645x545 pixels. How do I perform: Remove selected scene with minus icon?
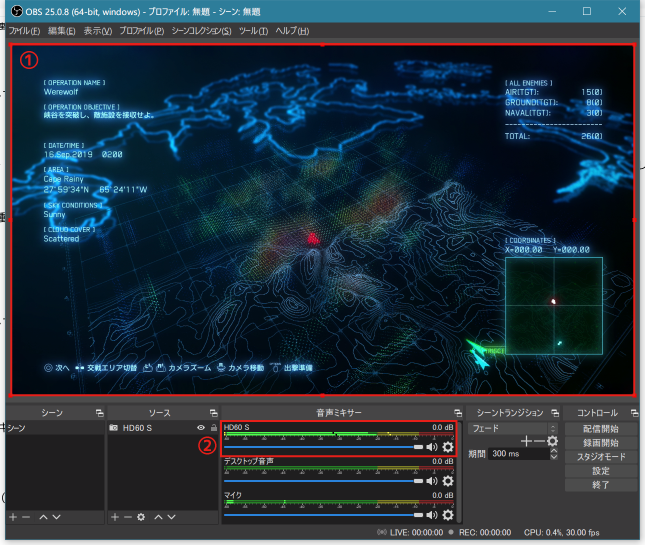26,517
